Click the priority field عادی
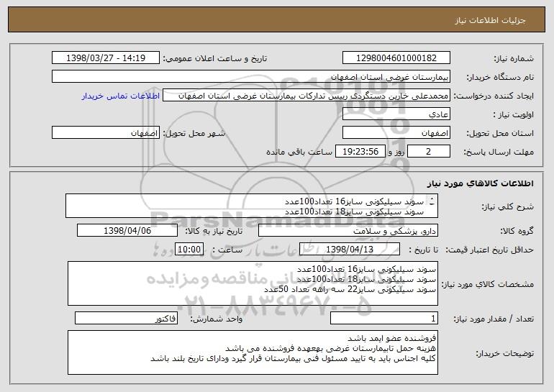The height and width of the screenshot is (392, 554). point(396,114)
